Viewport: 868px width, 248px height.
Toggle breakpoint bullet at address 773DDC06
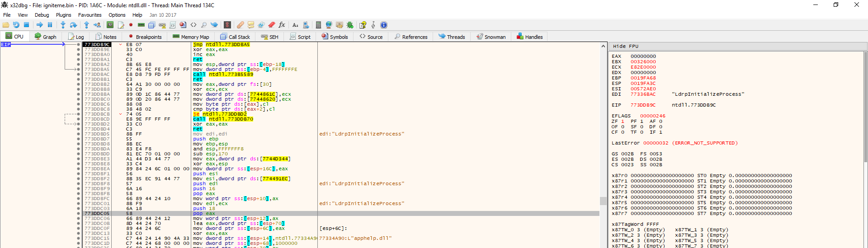coord(79,219)
